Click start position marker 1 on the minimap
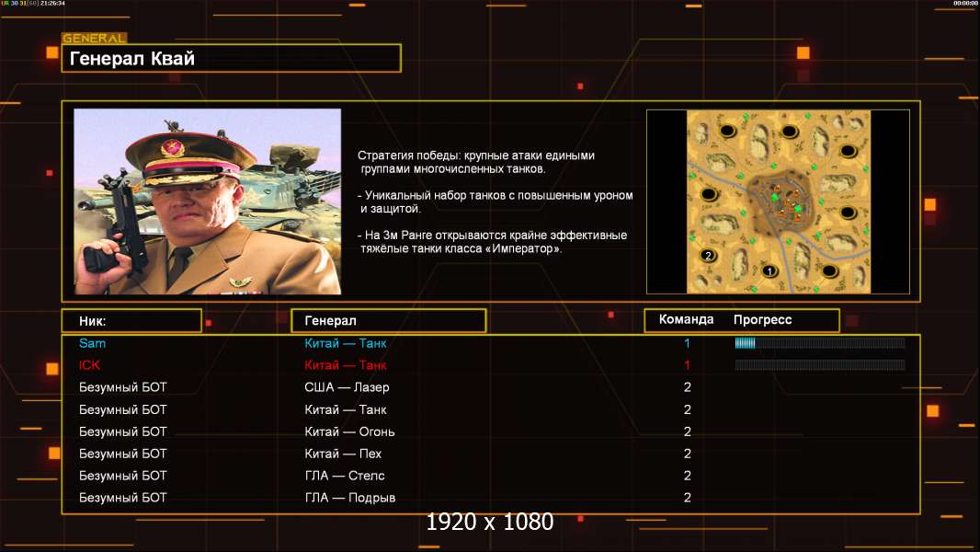This screenshot has width=980, height=552. click(769, 270)
